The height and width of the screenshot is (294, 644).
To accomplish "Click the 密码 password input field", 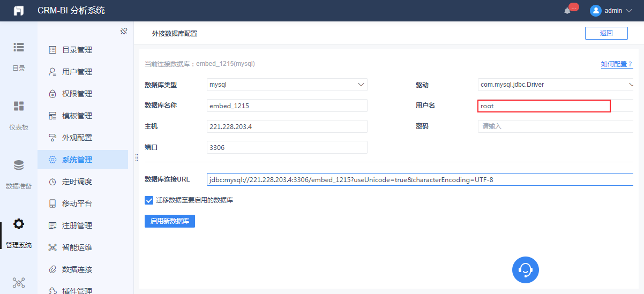I will tap(556, 126).
